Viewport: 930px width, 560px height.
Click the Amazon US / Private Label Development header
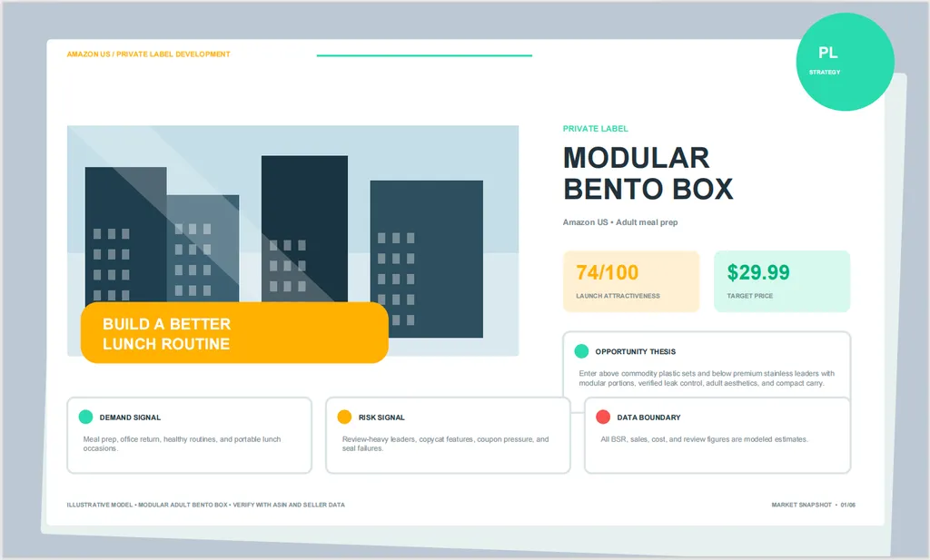(x=148, y=54)
